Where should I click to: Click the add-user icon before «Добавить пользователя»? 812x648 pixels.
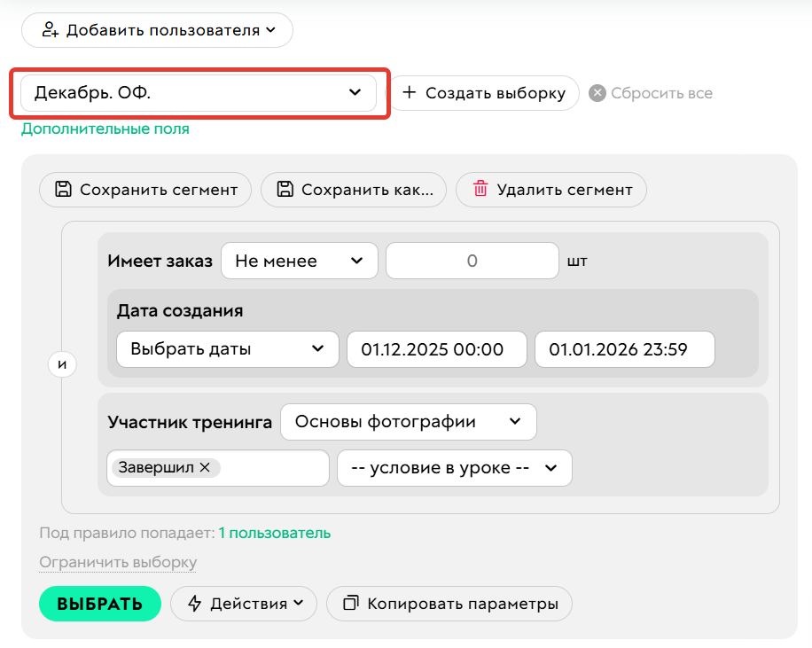tap(51, 29)
